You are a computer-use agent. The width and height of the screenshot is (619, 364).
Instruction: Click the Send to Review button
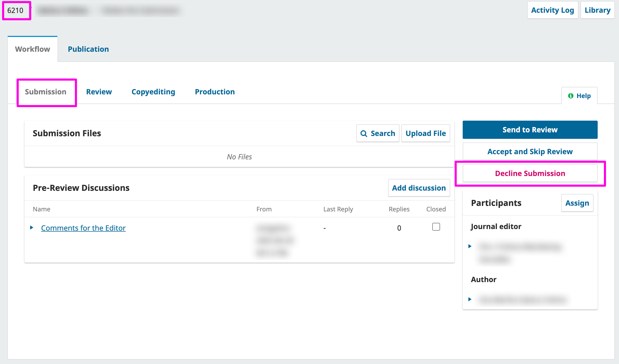click(x=530, y=130)
